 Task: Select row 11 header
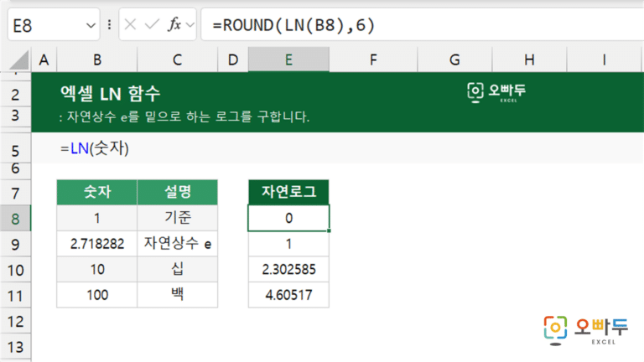coord(15,296)
